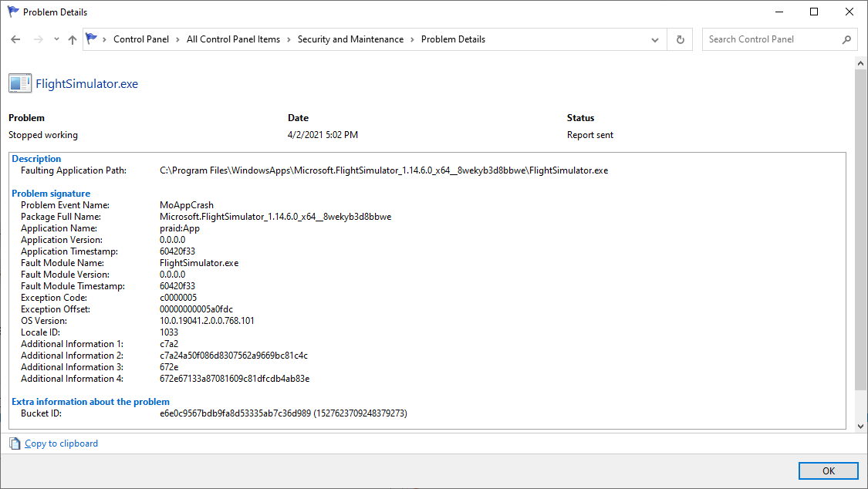Screen dimensions: 868x489
Task: Refresh the Problem Details page
Action: (x=681, y=40)
